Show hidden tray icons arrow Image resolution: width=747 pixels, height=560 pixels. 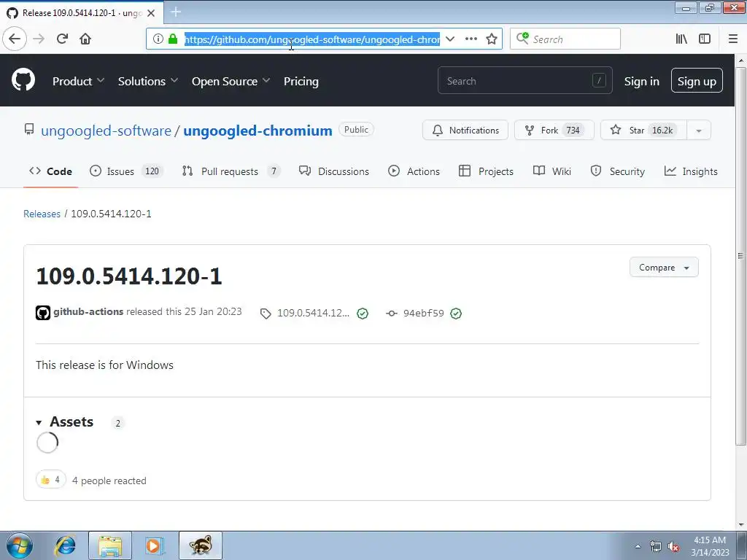coord(638,547)
